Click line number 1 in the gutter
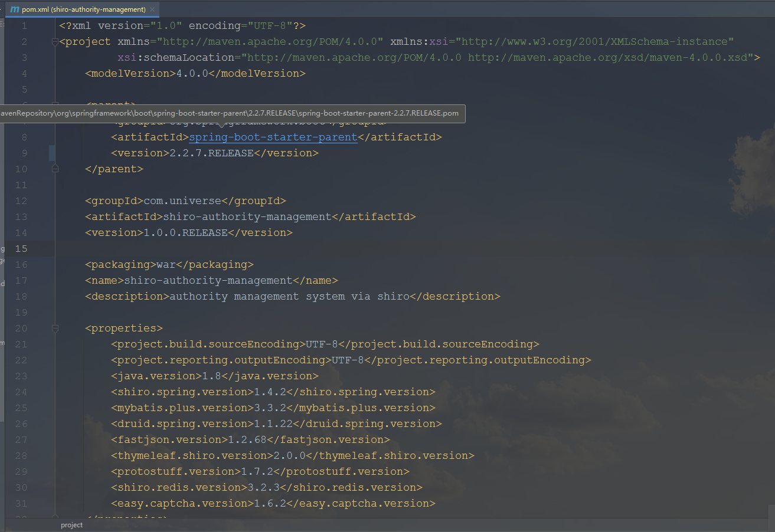 tap(24, 25)
